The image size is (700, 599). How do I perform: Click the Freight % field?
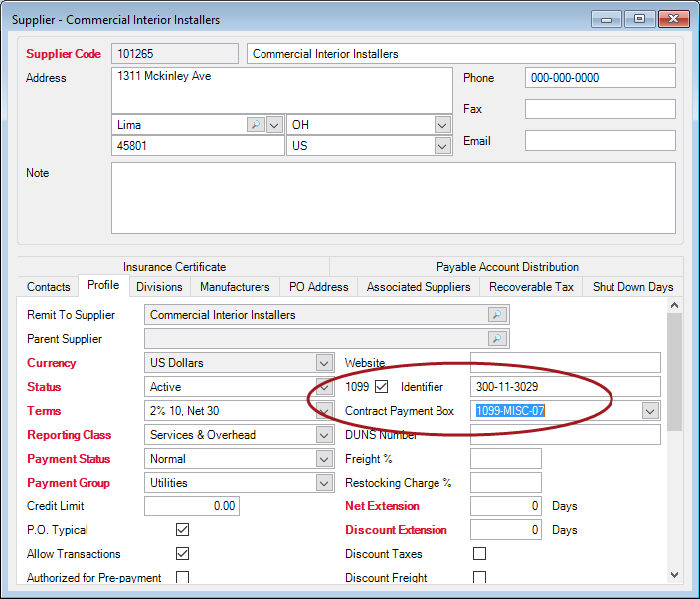tap(506, 459)
